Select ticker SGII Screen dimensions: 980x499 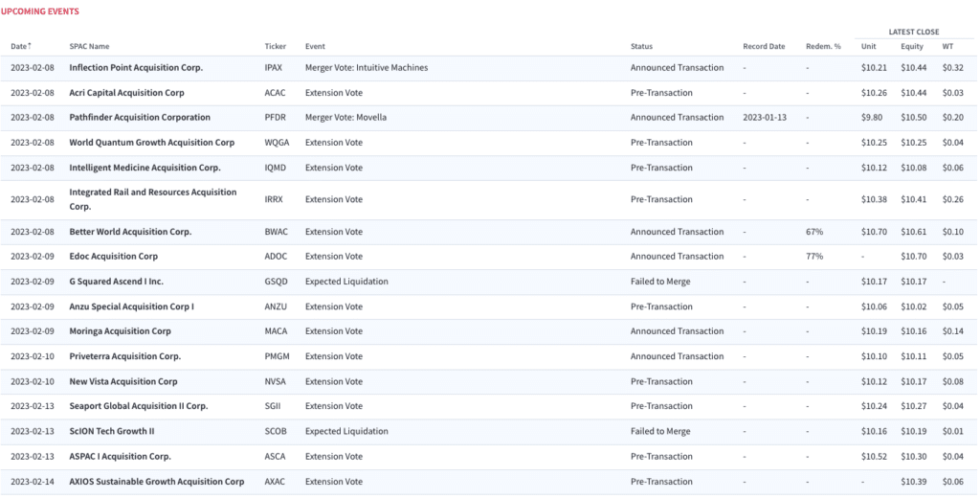(273, 406)
